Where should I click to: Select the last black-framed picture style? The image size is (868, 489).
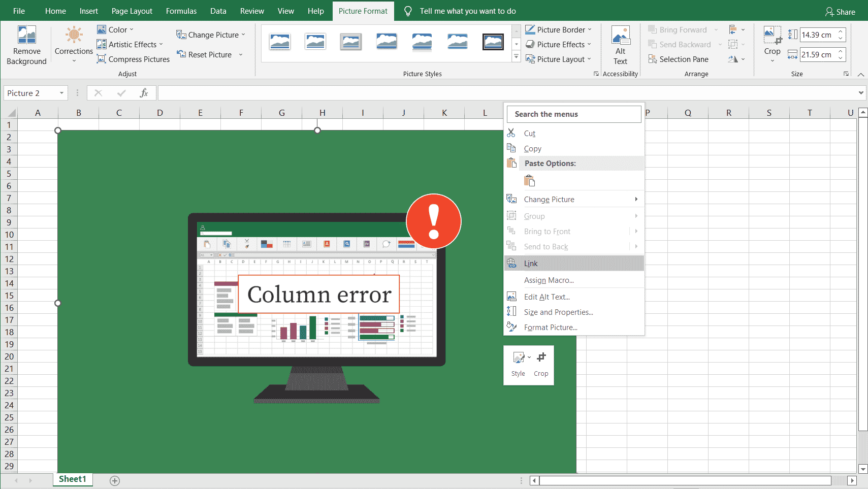tap(493, 42)
